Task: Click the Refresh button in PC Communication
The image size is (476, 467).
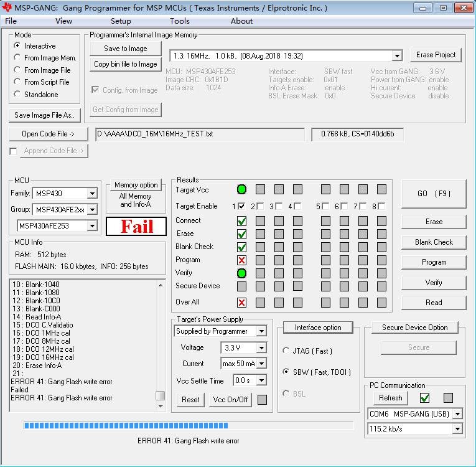Action: 390,398
